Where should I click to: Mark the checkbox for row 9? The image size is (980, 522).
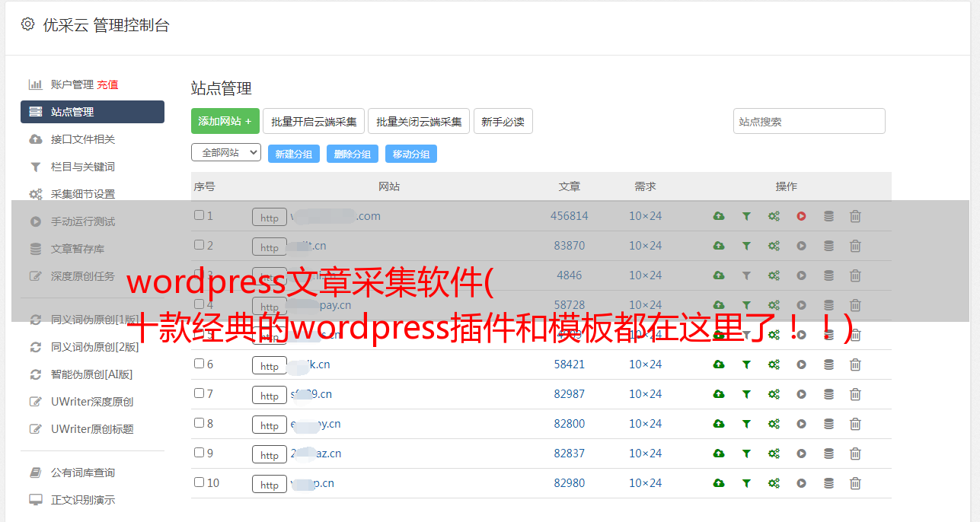pyautogui.click(x=199, y=453)
